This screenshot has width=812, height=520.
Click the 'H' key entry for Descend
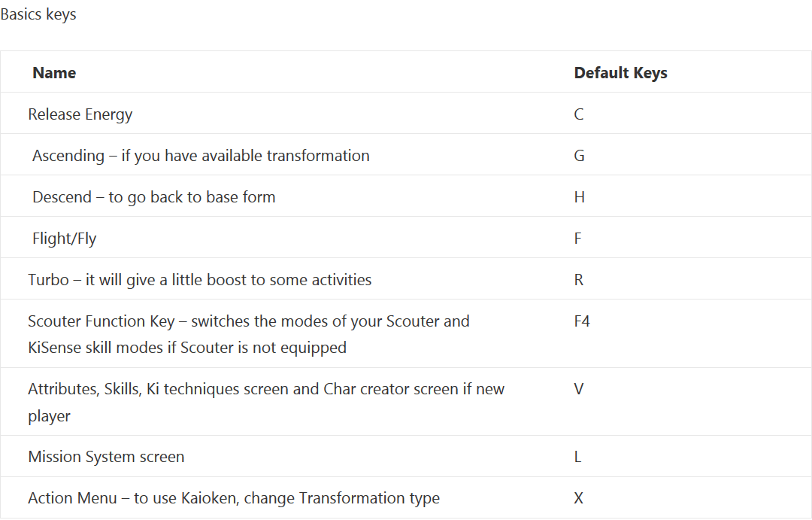[580, 197]
